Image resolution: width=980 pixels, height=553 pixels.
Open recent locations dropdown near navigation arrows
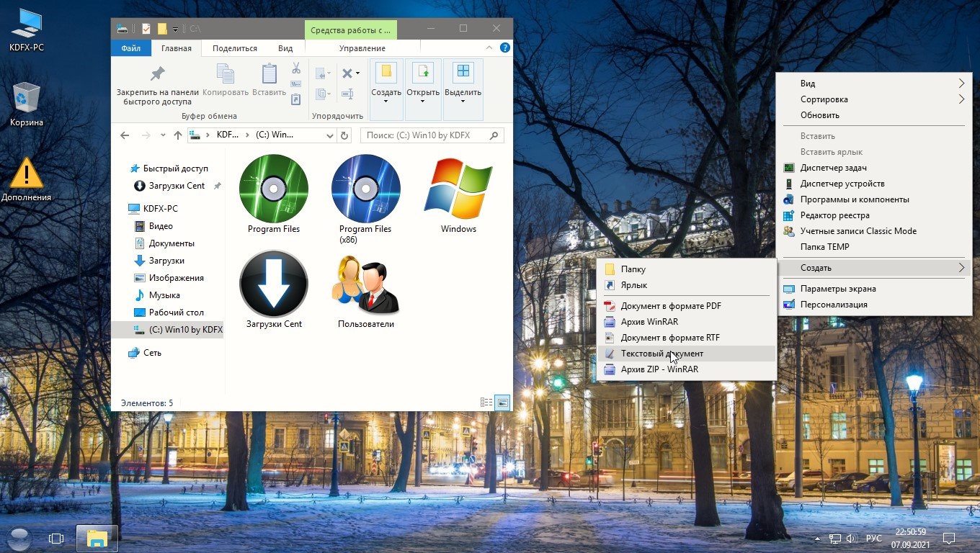(164, 135)
